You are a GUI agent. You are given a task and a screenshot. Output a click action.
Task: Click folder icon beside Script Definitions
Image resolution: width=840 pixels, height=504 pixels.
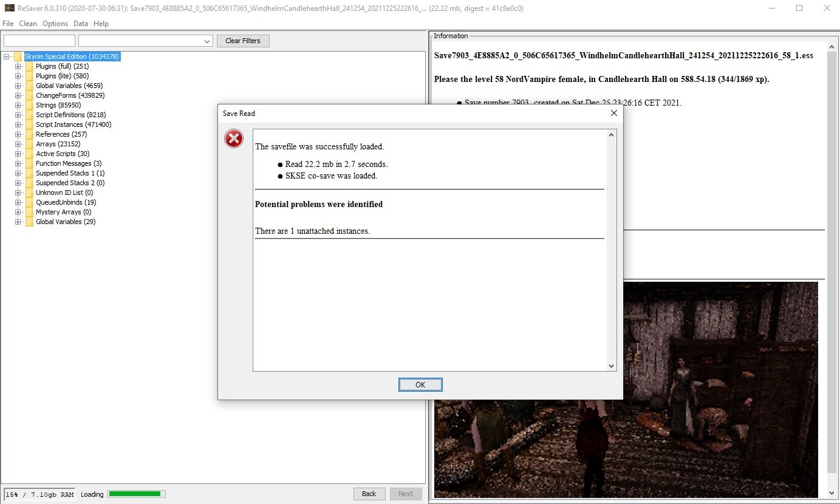tap(29, 115)
